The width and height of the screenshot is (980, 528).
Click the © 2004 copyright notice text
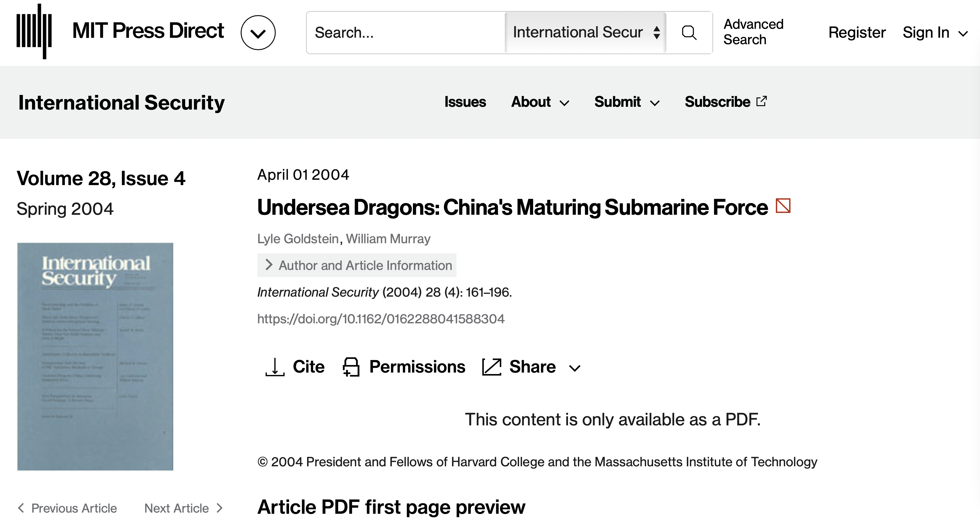click(537, 462)
